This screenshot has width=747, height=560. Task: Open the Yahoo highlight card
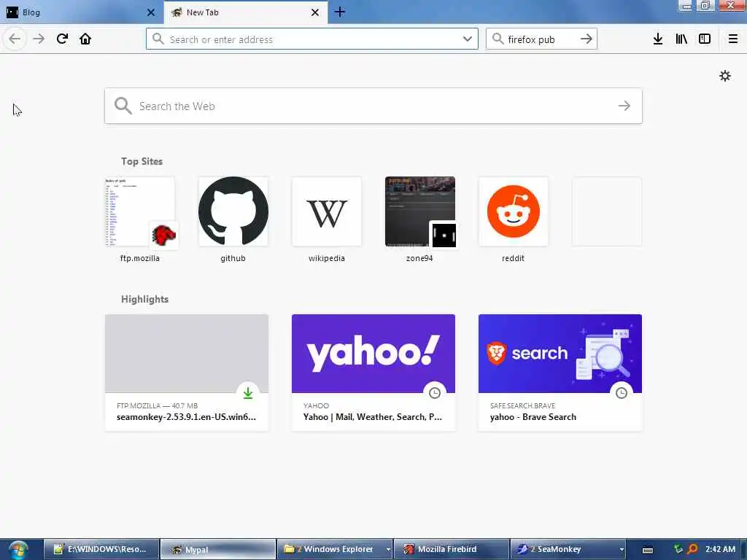pyautogui.click(x=373, y=373)
